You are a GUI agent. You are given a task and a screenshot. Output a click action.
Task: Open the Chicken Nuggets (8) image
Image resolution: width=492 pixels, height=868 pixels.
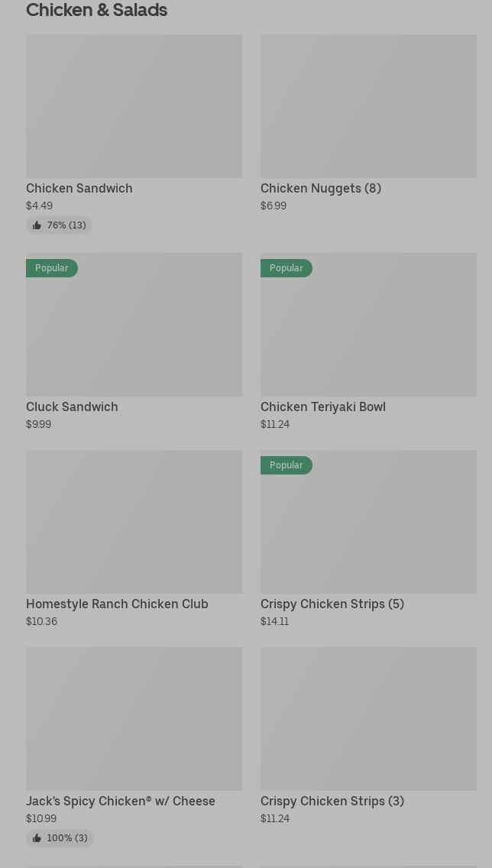click(368, 106)
